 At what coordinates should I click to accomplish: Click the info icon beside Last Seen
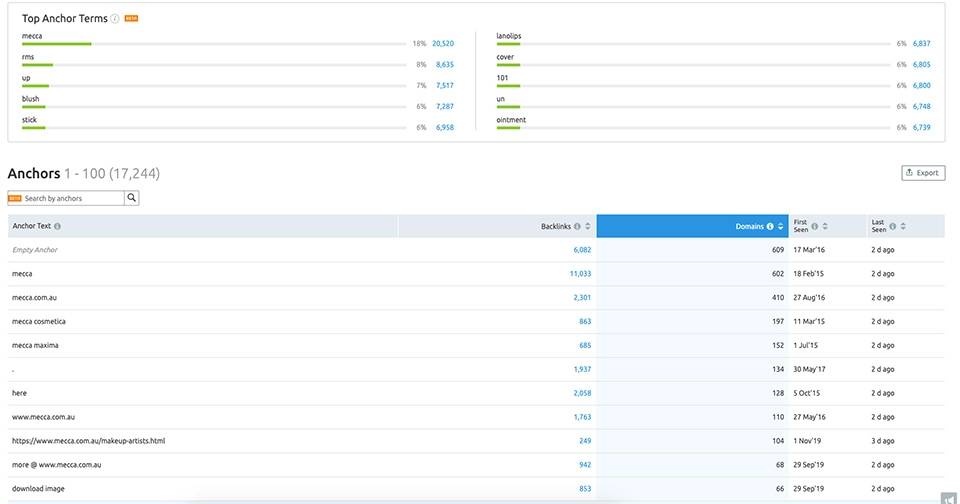coord(893,227)
